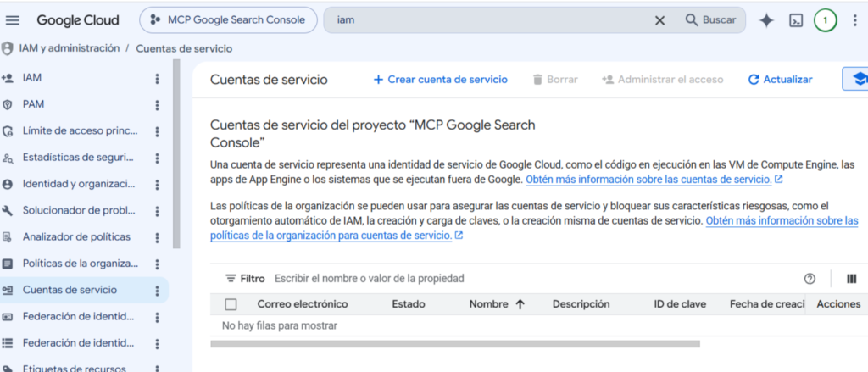
Task: Click the PAM shield icon in sidebar
Action: click(7, 104)
